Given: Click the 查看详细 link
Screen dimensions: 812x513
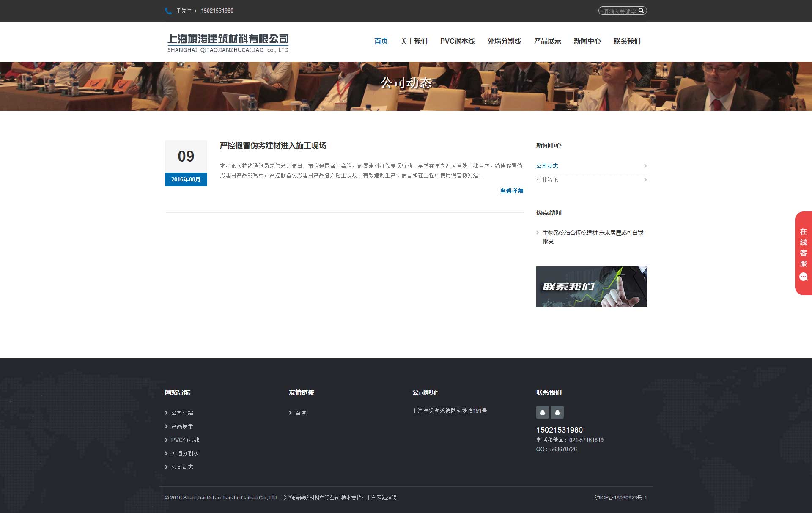Looking at the screenshot, I should coord(512,191).
